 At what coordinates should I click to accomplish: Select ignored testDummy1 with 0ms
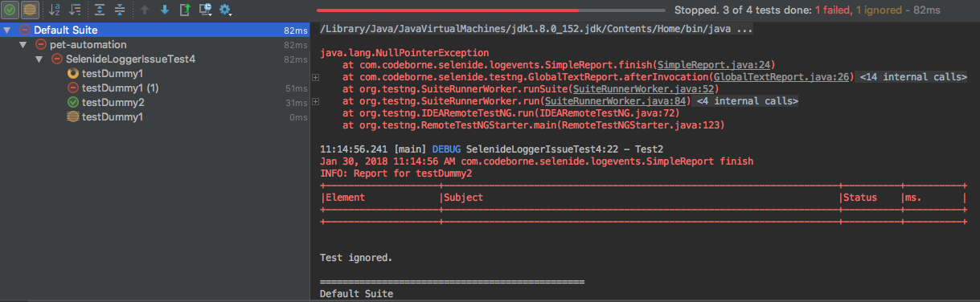pos(113,116)
